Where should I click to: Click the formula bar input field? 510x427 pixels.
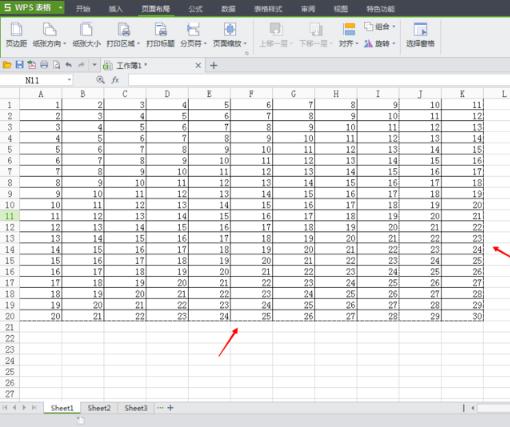[318, 80]
